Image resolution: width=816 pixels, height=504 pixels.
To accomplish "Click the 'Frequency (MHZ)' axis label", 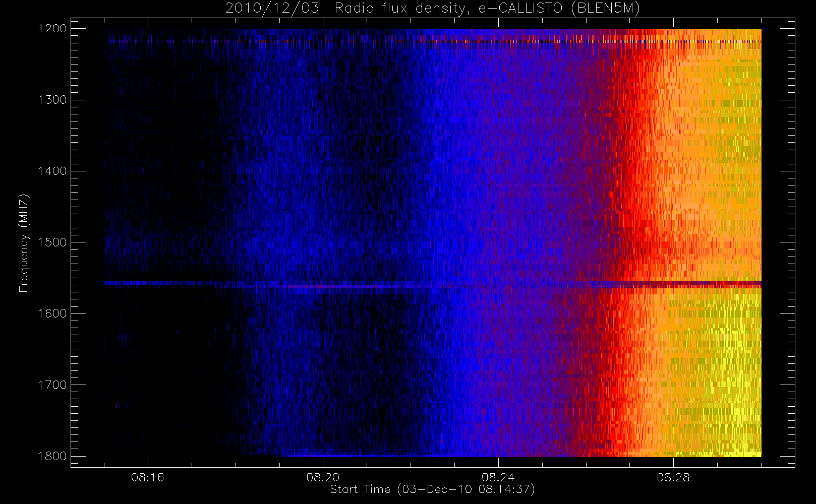I will pos(24,243).
